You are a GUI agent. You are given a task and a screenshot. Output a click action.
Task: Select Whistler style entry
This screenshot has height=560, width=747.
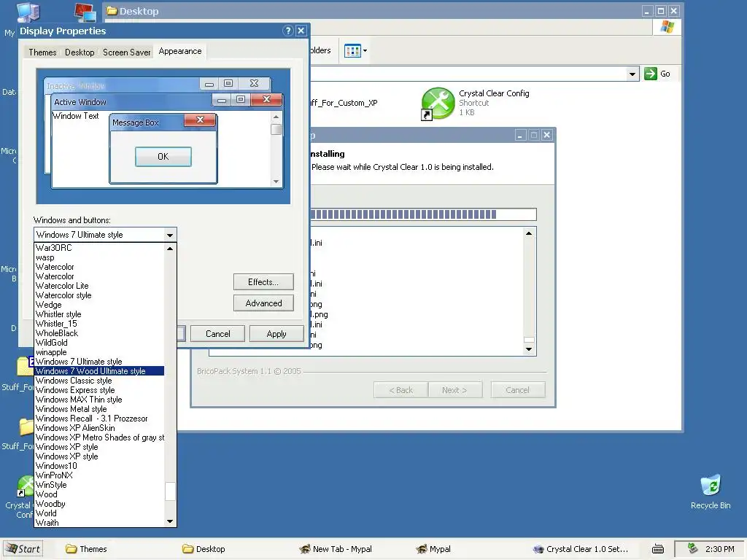tap(99, 314)
